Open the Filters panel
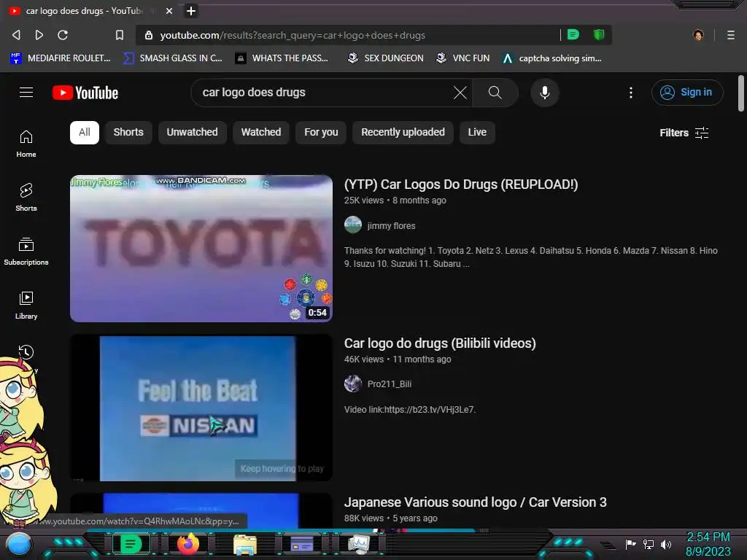Image resolution: width=747 pixels, height=560 pixels. [x=684, y=133]
